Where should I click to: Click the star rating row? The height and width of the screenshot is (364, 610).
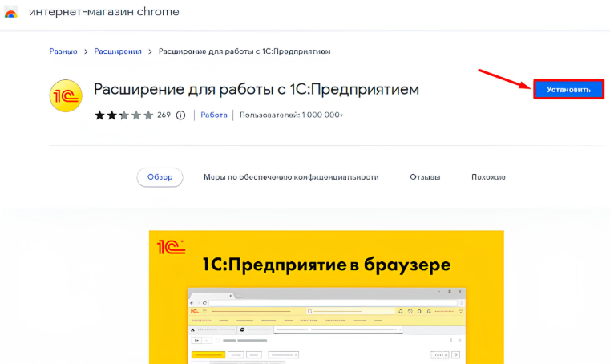click(x=124, y=115)
